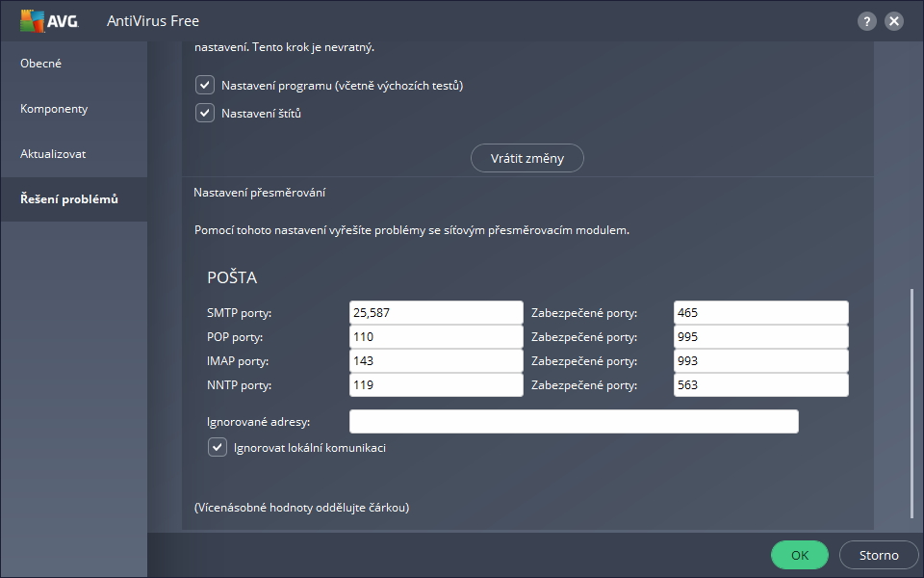Disable Ignorovat lokální komunikaci checkbox

[x=218, y=448]
